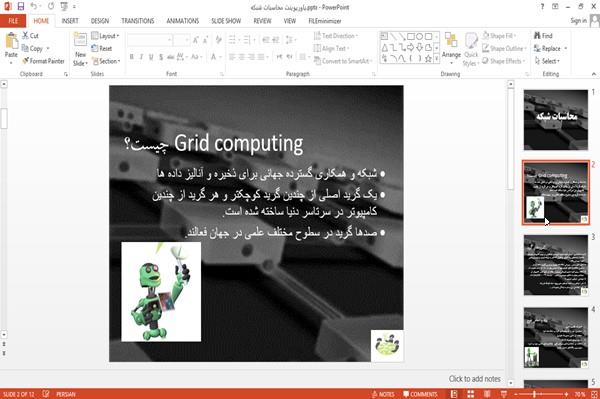Click the zoom out minus button
This screenshot has height=399, width=600.
(x=516, y=394)
